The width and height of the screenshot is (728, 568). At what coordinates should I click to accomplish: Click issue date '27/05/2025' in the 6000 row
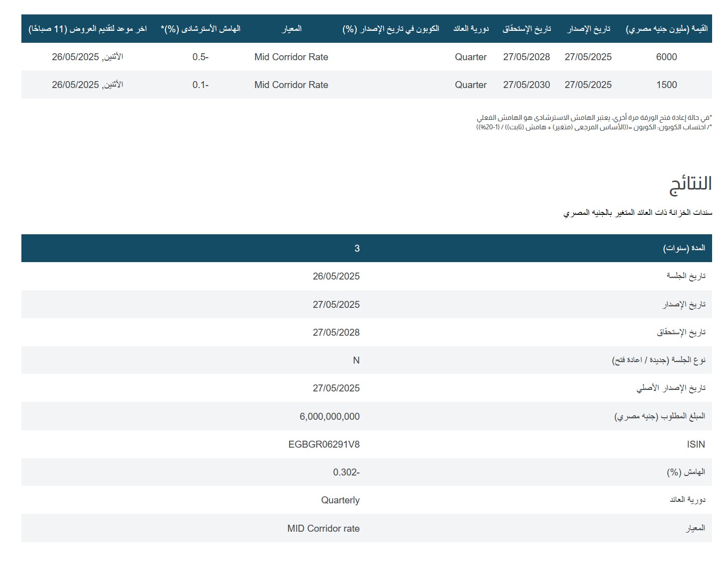pyautogui.click(x=588, y=57)
